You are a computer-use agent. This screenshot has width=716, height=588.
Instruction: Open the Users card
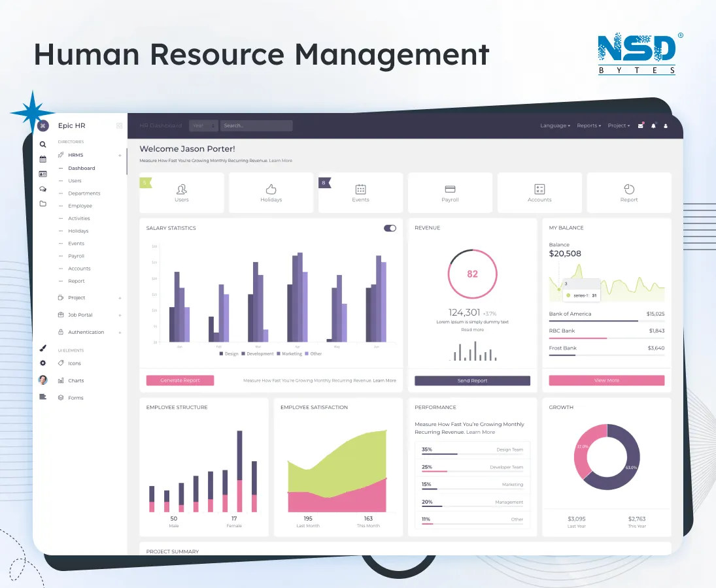coord(182,193)
